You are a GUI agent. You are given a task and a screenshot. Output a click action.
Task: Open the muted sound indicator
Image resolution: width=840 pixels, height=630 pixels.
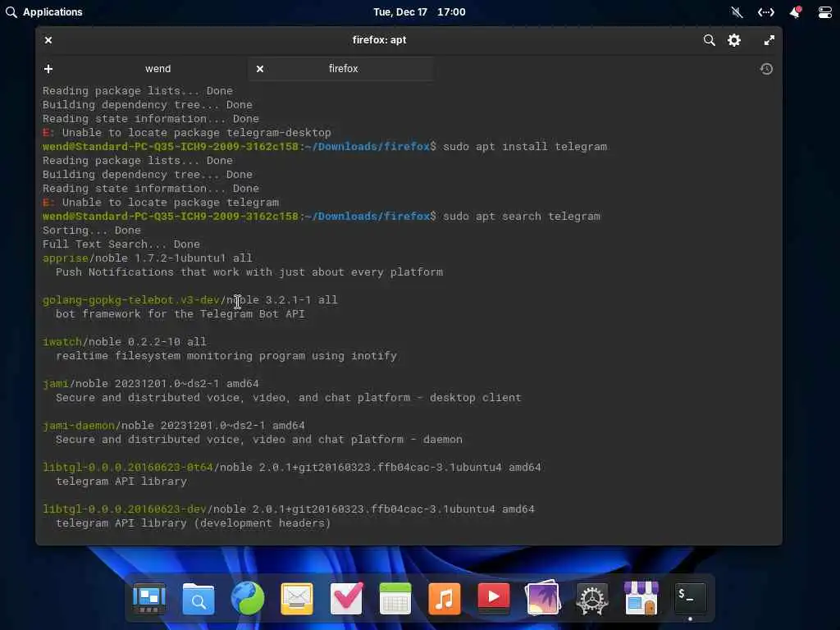[737, 11]
